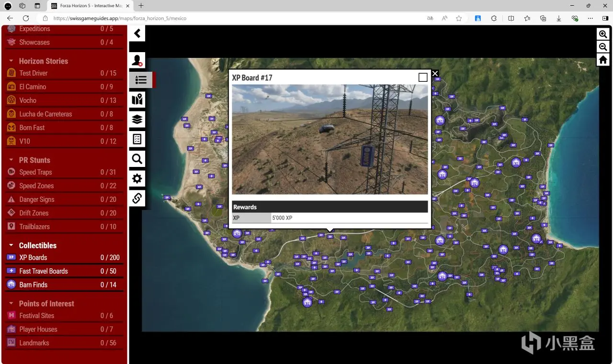The width and height of the screenshot is (613, 364).
Task: Click the Festival Sites icon
Action: tap(11, 316)
